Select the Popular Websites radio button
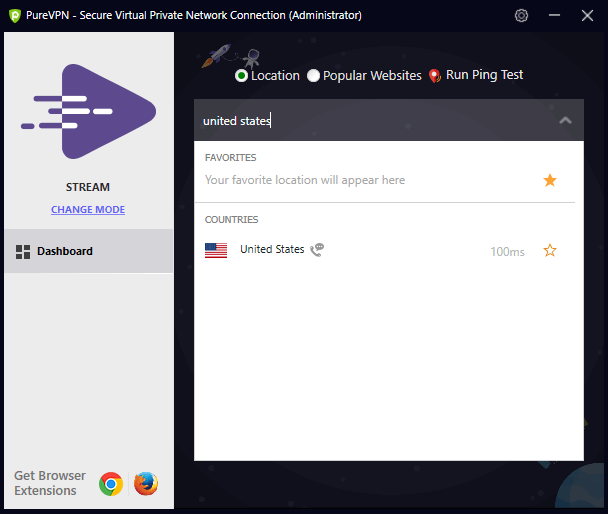608x514 pixels. (313, 76)
